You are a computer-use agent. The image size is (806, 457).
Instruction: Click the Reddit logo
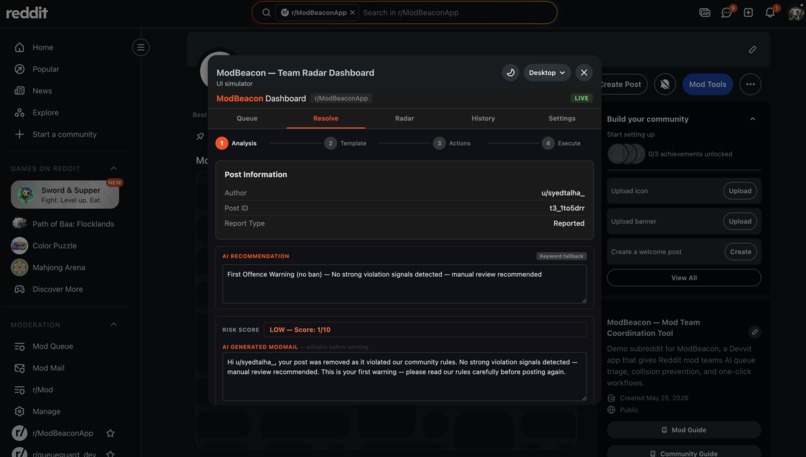[27, 12]
